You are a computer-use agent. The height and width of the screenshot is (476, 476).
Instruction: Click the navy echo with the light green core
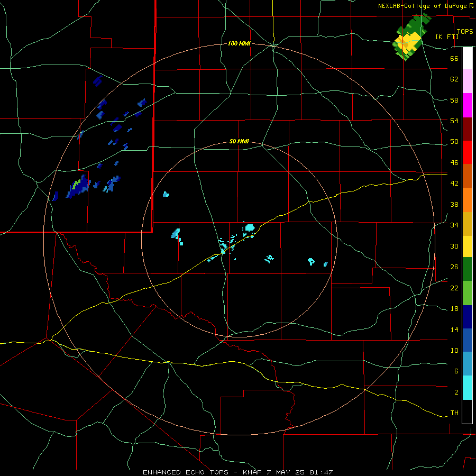tap(78, 186)
